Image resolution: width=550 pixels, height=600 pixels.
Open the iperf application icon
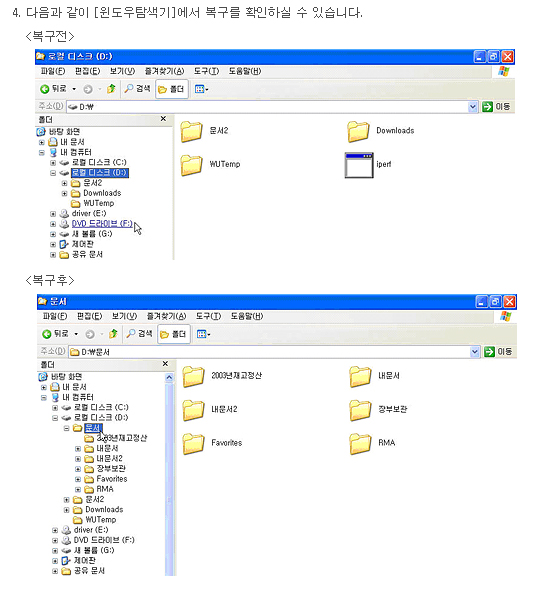coord(359,165)
